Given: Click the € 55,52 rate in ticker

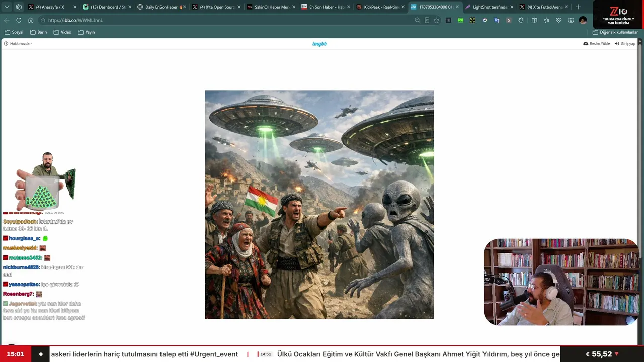Looking at the screenshot, I should 602,354.
